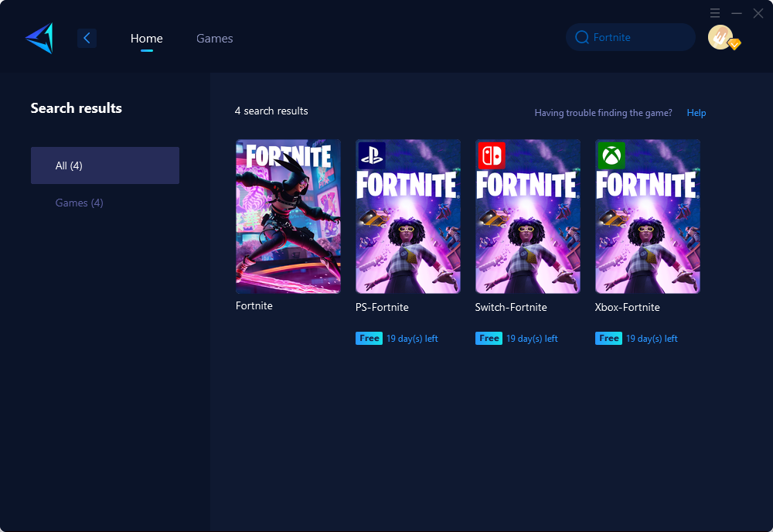Screen dimensions: 773x532
Task: Open the hamburger menu
Action: pyautogui.click(x=715, y=12)
